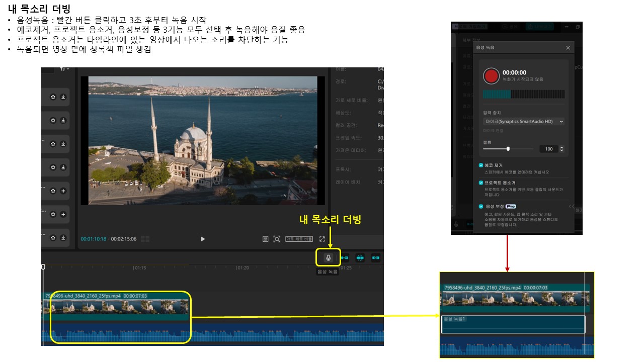
Task: Open the sidebar filter chevron at top left
Action: pos(67,69)
